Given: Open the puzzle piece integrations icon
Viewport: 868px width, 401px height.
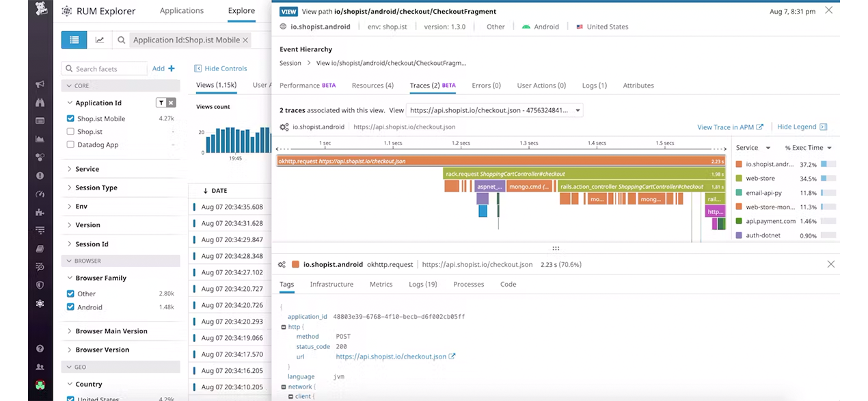Looking at the screenshot, I should [x=40, y=212].
